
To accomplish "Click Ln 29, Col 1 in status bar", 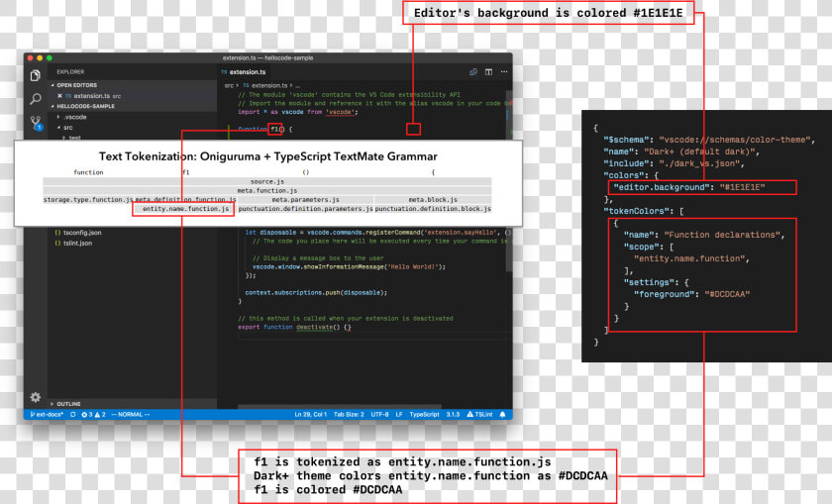I will 310,414.
